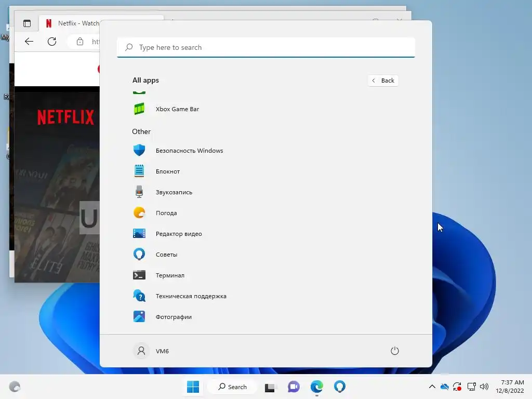Screen dimensions: 532x399
Task: Open the Погода weather icon
Action: (139, 212)
